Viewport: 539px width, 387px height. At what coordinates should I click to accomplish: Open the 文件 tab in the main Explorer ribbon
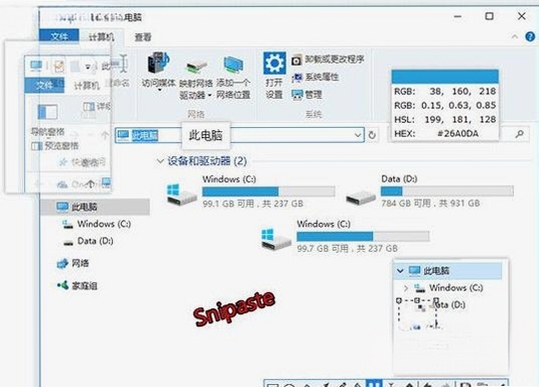click(59, 36)
